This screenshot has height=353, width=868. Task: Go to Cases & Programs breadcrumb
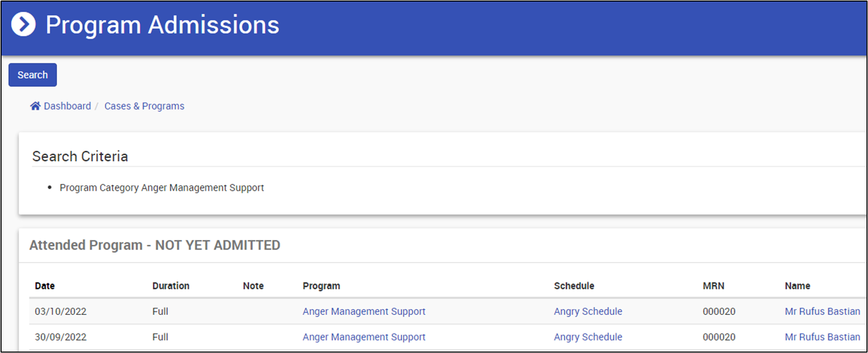click(x=144, y=106)
